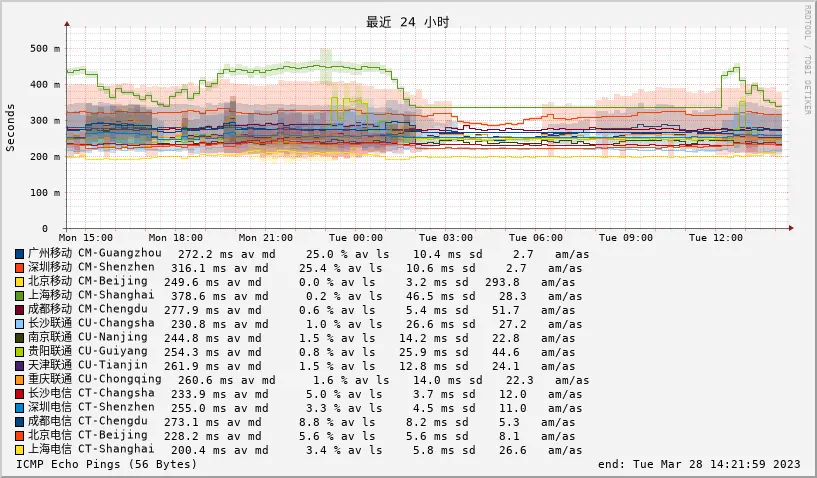Click the CM-Shanghai green legend swatch
The image size is (817, 478).
coord(19,296)
